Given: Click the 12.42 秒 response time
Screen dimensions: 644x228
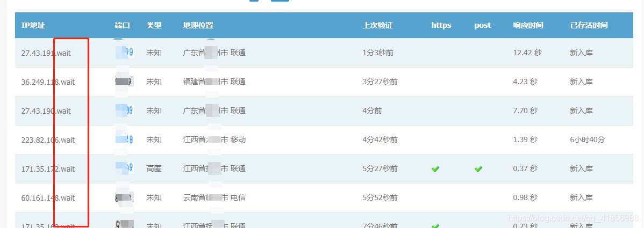Looking at the screenshot, I should (527, 53).
